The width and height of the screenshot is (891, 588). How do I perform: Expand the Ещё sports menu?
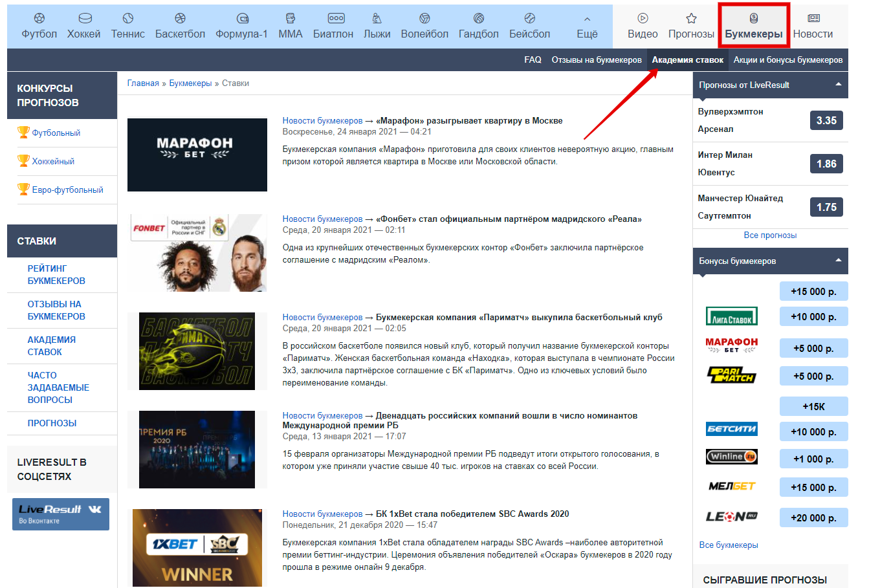pyautogui.click(x=587, y=27)
